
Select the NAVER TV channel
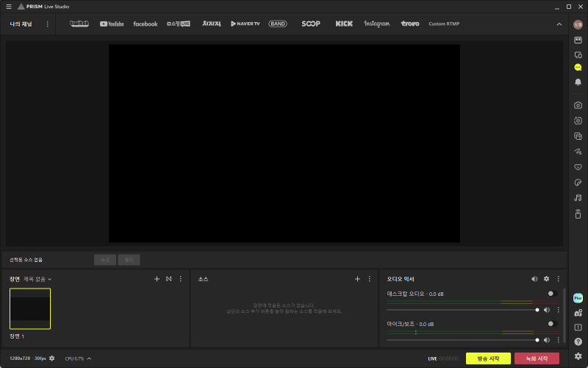point(245,24)
